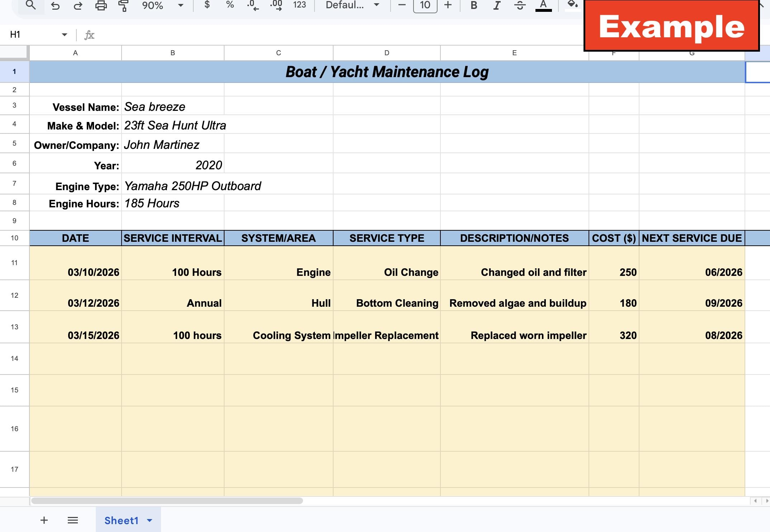This screenshot has width=770, height=532.
Task: Select the paint format roller icon
Action: [123, 5]
